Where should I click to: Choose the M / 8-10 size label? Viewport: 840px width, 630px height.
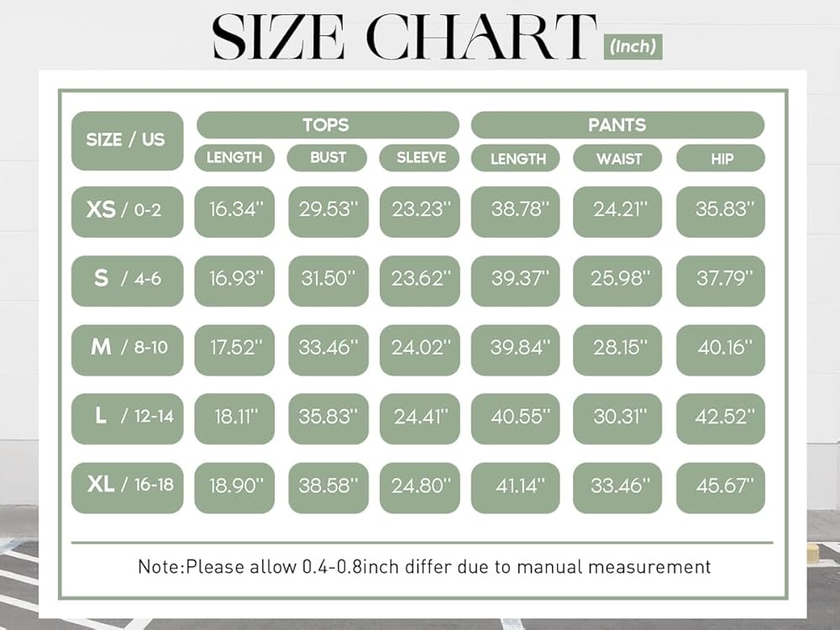[127, 348]
